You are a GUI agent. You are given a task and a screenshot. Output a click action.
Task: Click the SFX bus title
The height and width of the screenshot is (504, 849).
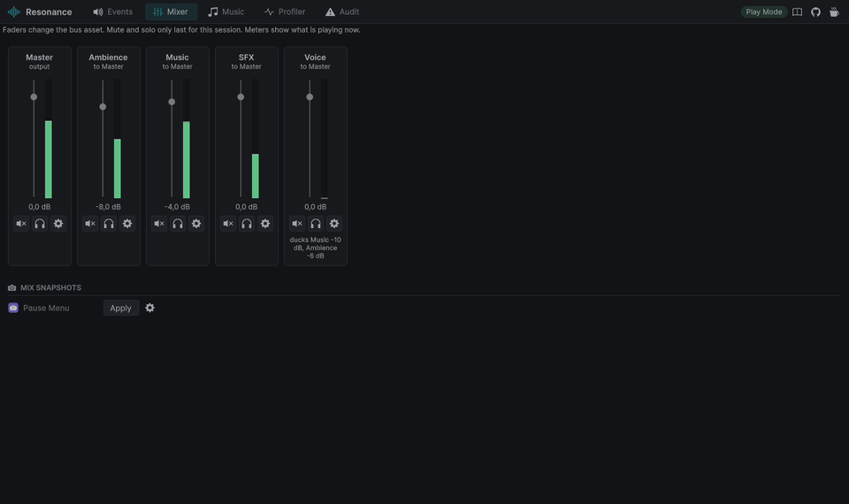247,57
